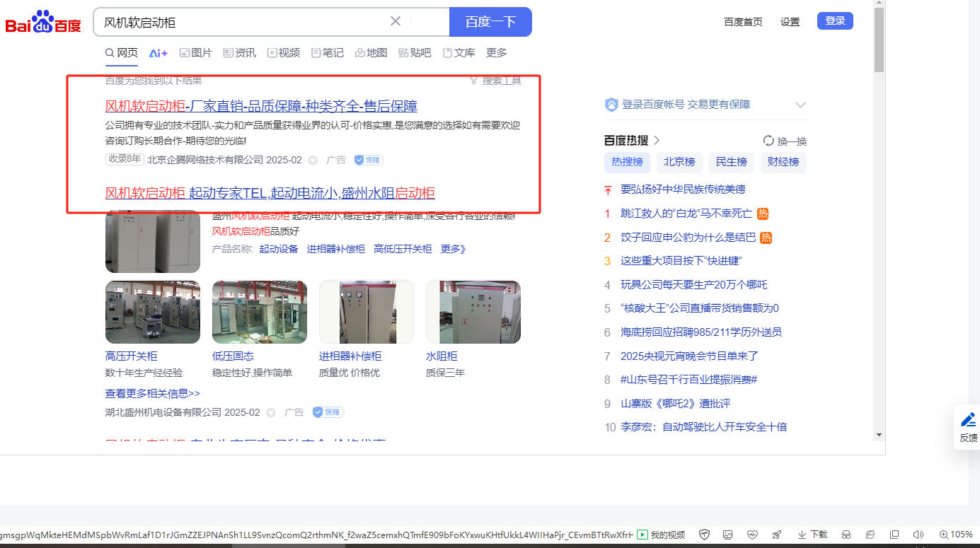Click the shield icon beside 登录百度帐号
The height and width of the screenshot is (548, 980).
611,105
